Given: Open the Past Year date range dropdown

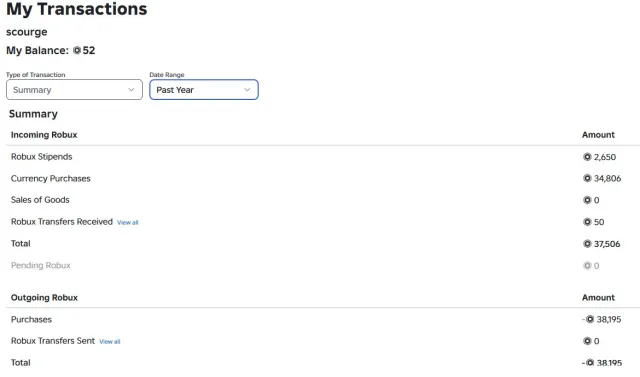Looking at the screenshot, I should click(204, 90).
